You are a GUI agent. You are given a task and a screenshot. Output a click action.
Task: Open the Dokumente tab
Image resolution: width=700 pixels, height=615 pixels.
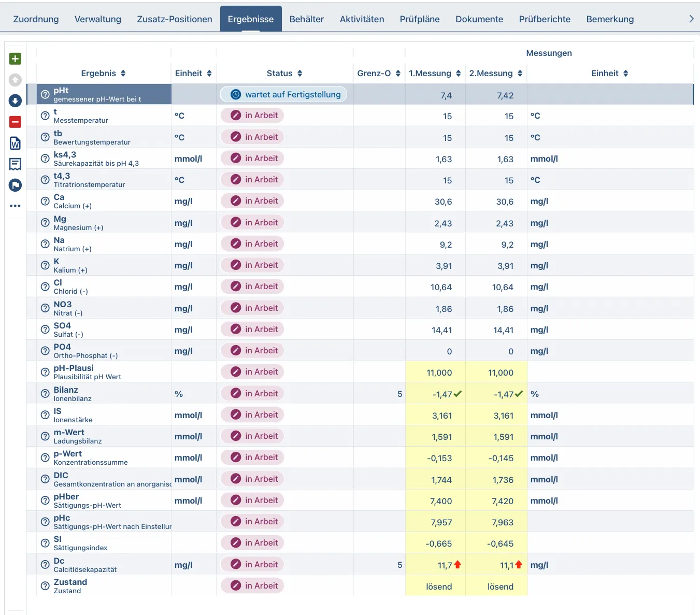479,19
